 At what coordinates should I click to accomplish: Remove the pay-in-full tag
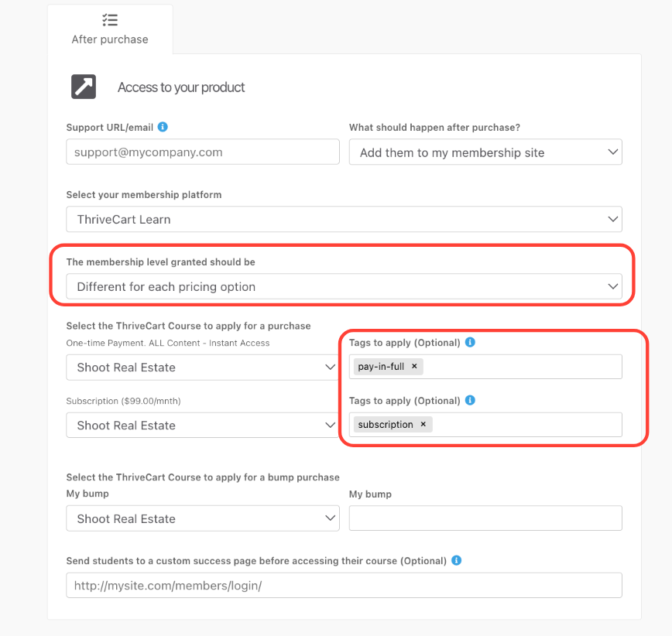(414, 367)
